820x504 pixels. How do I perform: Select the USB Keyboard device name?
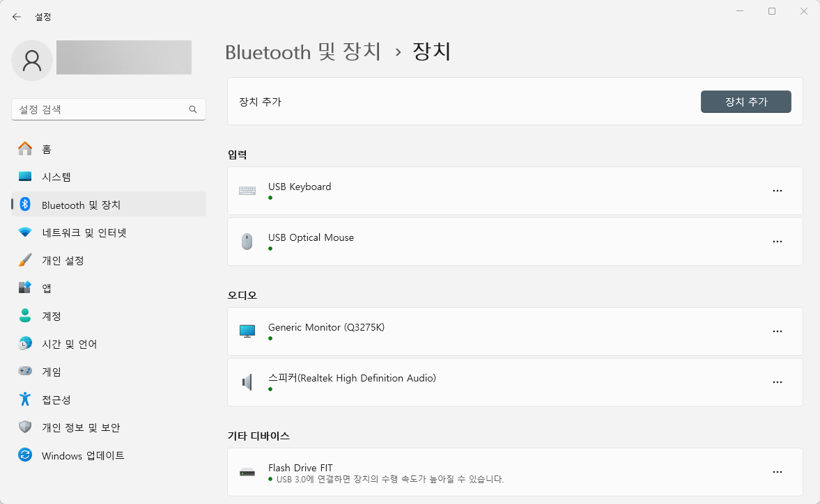(300, 187)
